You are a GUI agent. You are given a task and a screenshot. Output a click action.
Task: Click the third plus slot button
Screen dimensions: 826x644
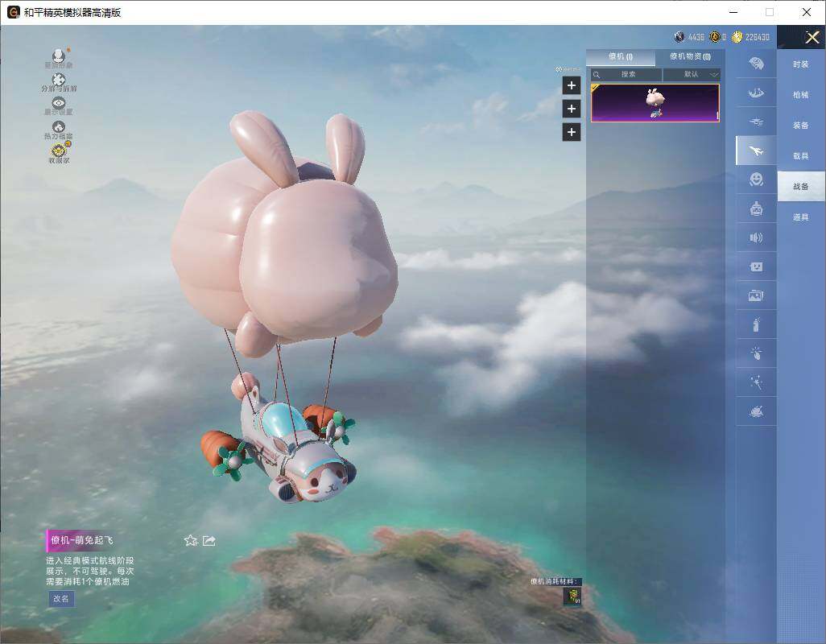[x=572, y=132]
